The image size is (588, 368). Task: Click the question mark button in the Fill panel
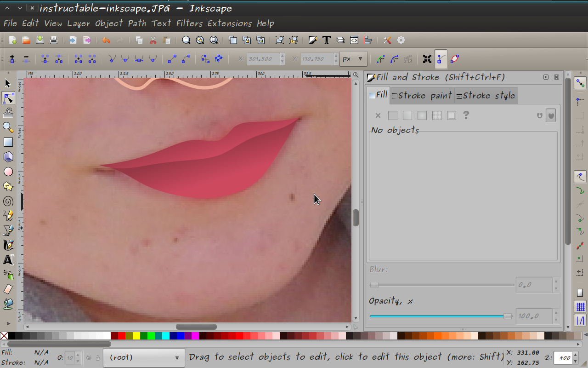tap(466, 115)
